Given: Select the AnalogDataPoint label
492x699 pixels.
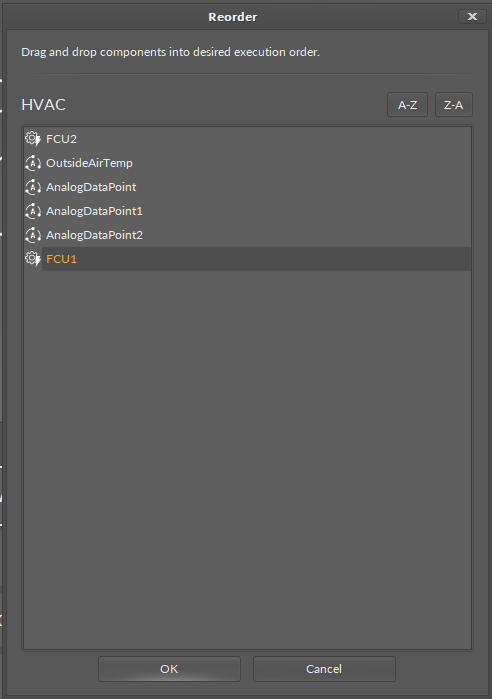Looking at the screenshot, I should (91, 187).
